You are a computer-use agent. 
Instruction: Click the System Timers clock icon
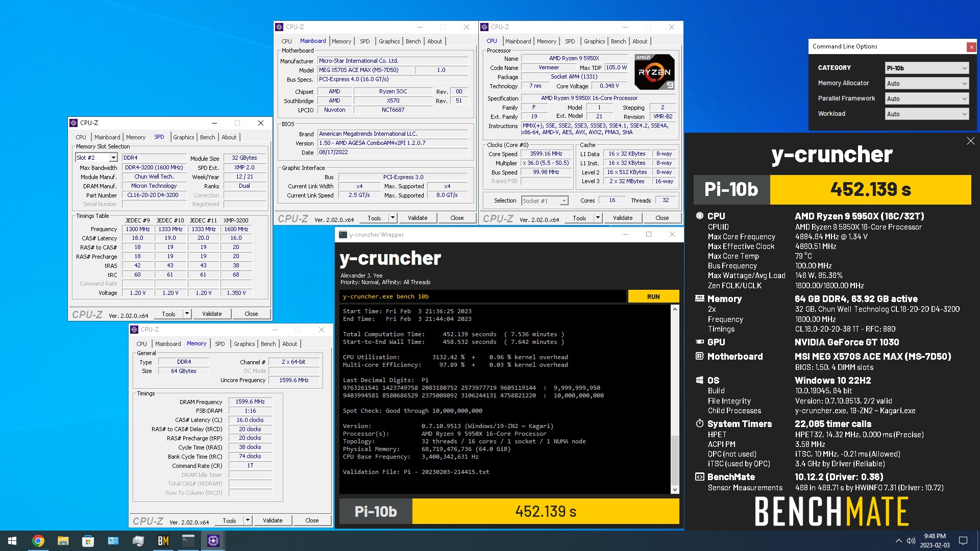[700, 423]
